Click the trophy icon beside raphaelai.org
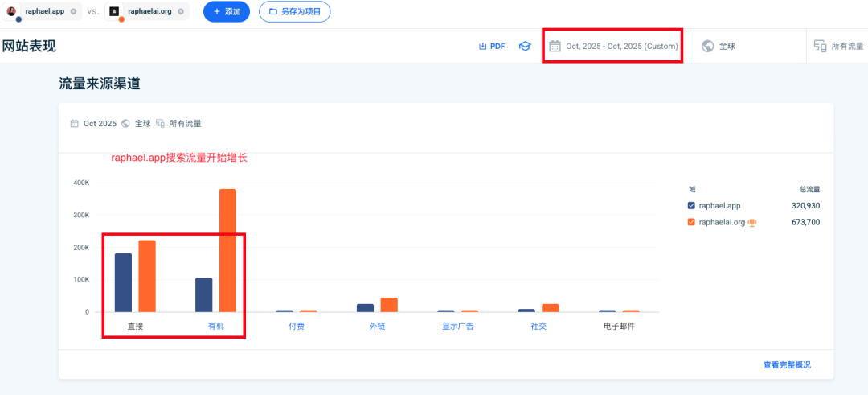The height and width of the screenshot is (395, 868). point(752,222)
